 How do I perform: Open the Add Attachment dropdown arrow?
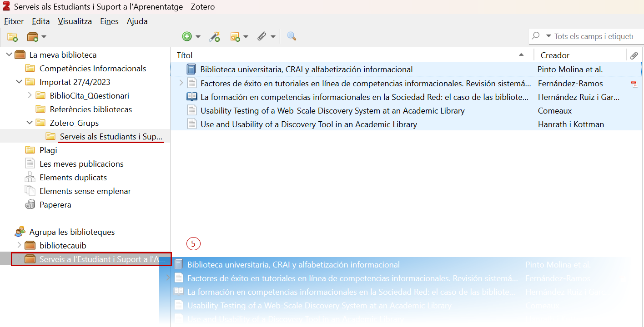(273, 37)
